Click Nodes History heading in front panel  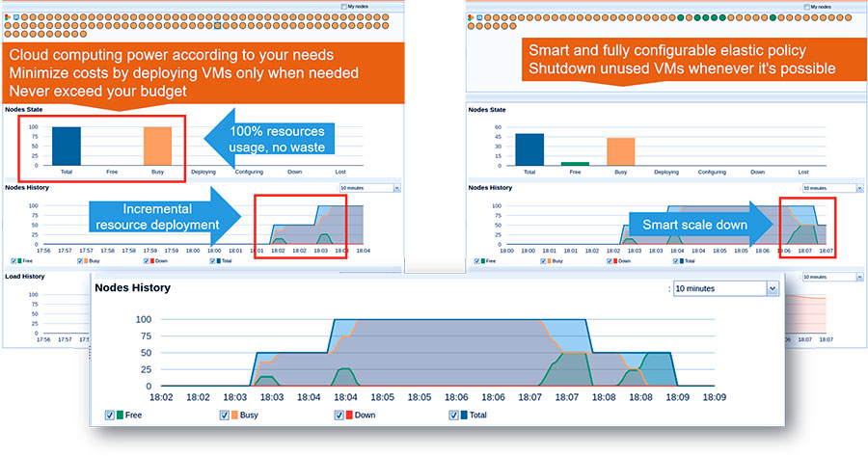(x=133, y=287)
